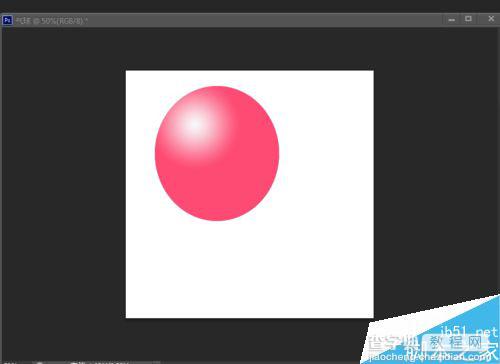Minimize the document window

(x=452, y=20)
